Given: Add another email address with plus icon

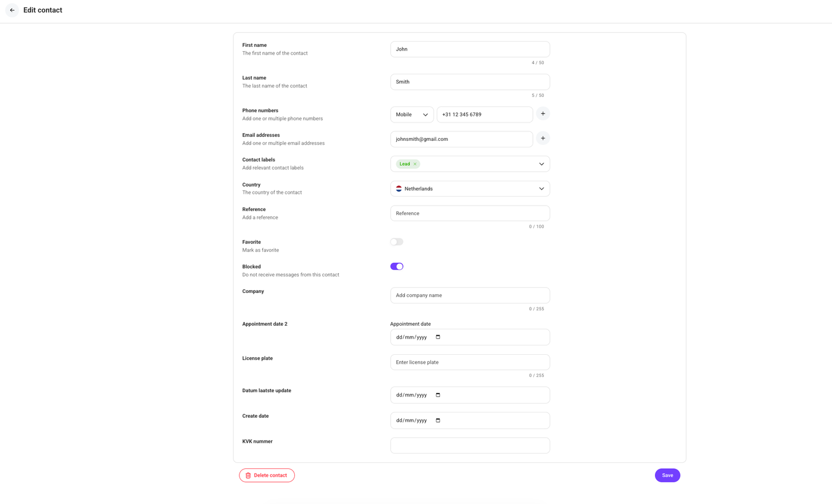Looking at the screenshot, I should point(543,138).
